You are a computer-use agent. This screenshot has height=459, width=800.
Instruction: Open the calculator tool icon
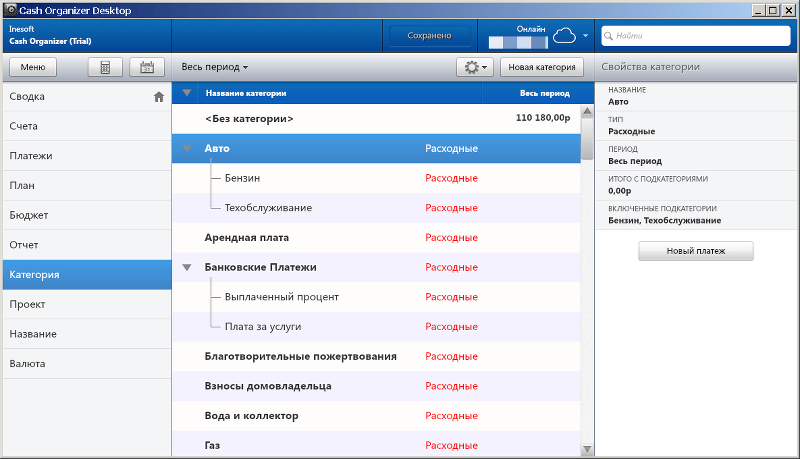[105, 67]
